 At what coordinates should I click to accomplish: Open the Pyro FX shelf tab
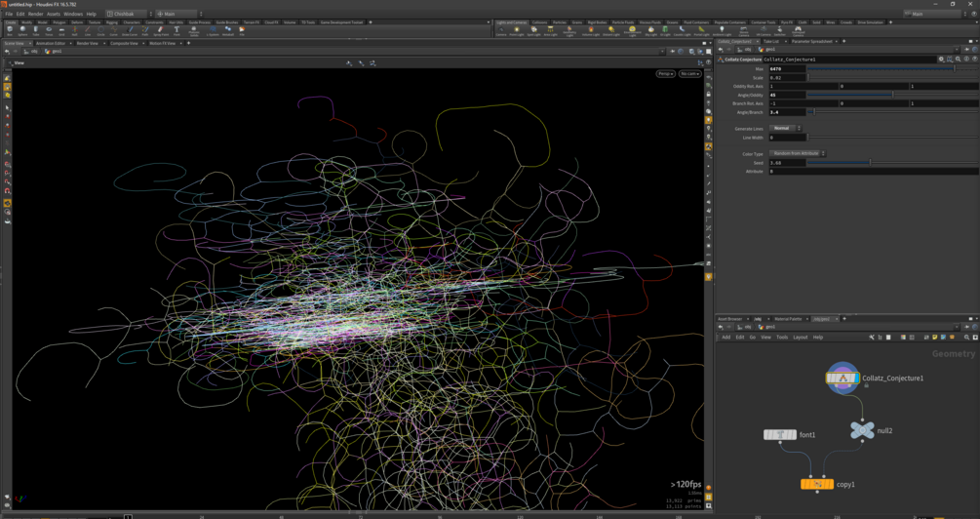[785, 22]
